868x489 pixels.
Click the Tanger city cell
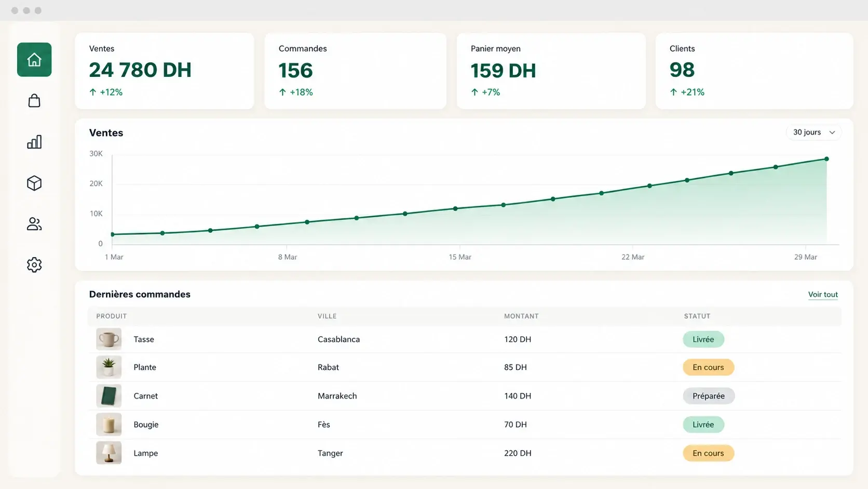330,453
